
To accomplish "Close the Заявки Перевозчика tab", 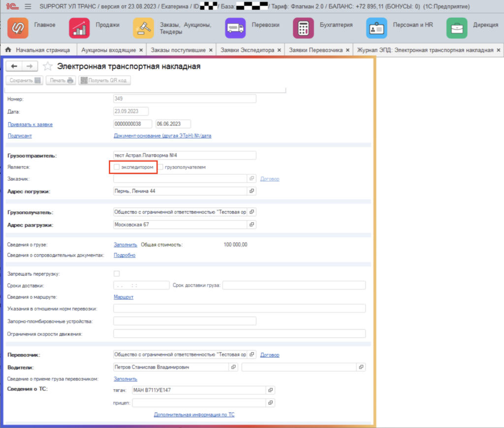I will coord(347,50).
